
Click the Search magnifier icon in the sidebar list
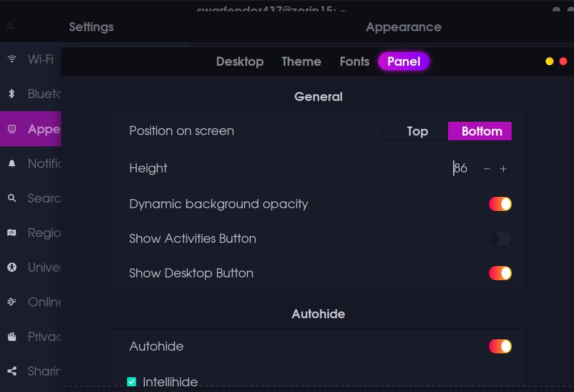[12, 199]
